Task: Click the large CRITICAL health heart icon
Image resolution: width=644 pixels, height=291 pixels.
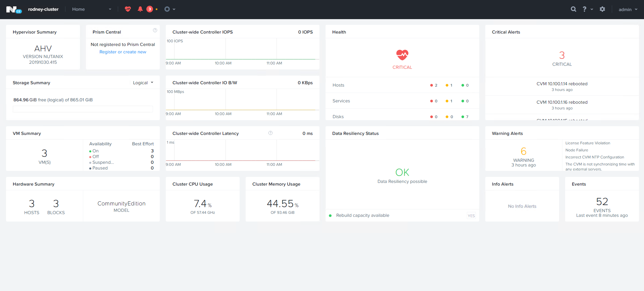Action: pyautogui.click(x=402, y=55)
